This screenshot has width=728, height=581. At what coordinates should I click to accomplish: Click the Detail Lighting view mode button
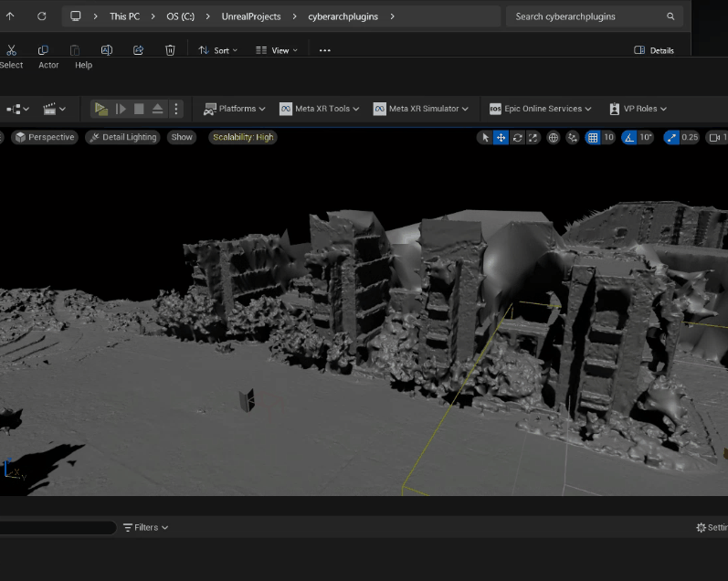(123, 137)
